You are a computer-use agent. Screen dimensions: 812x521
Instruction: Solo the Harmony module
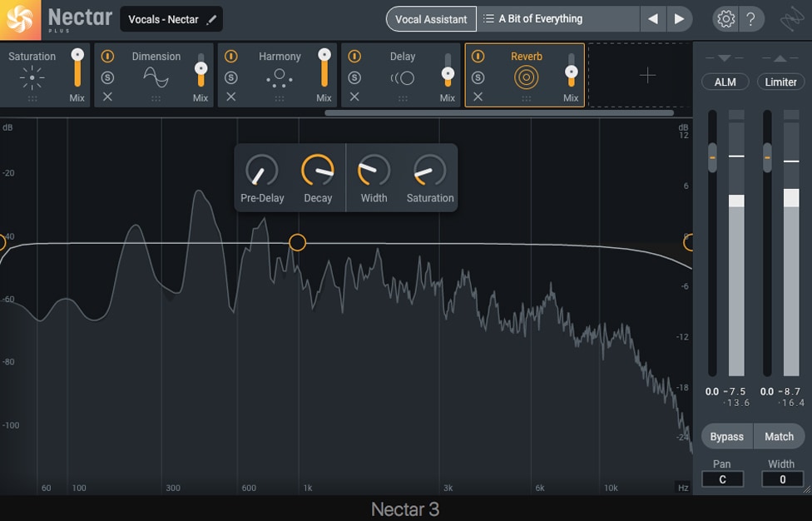tap(231, 77)
